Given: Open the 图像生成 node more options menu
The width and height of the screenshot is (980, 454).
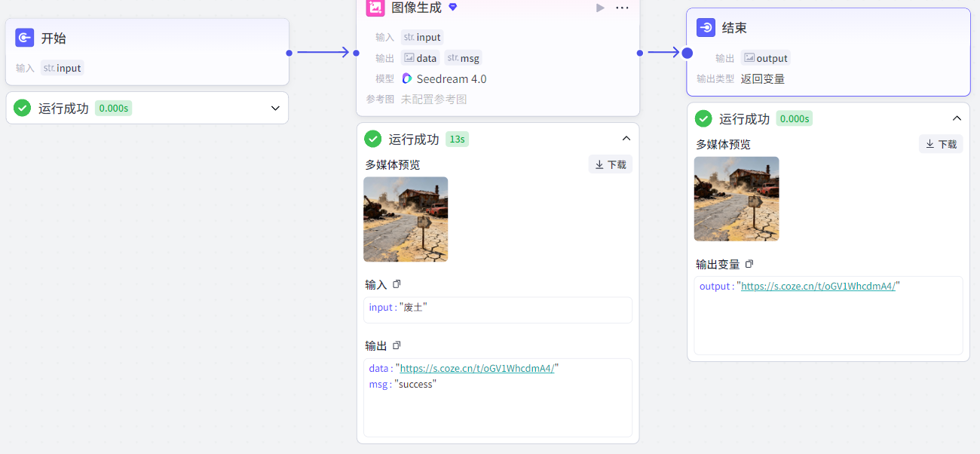Looking at the screenshot, I should 622,8.
